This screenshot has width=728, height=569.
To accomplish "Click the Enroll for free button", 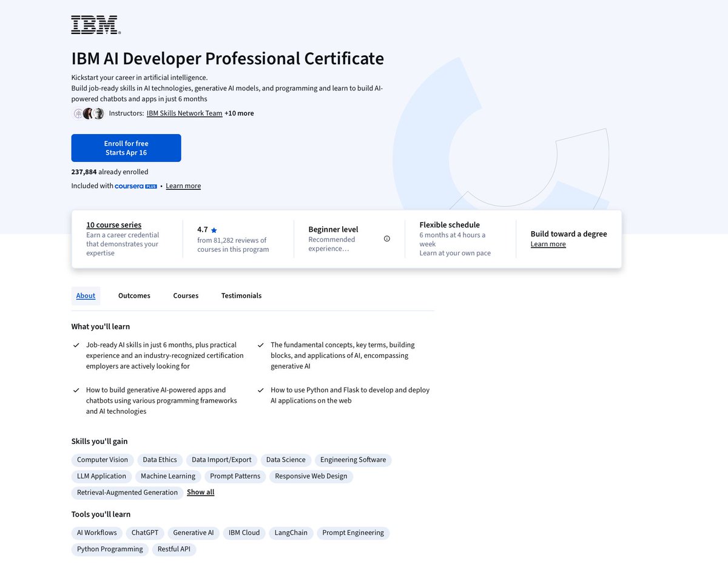I will (126, 147).
